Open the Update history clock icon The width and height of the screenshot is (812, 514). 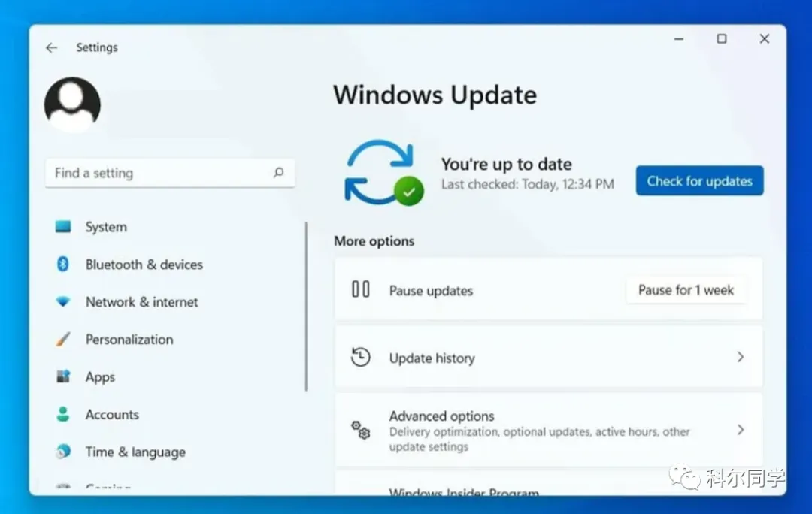pyautogui.click(x=361, y=357)
